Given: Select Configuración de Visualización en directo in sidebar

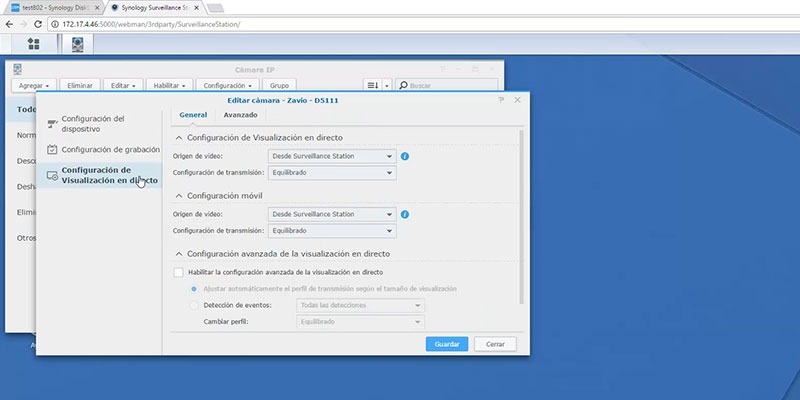Looking at the screenshot, I should 100,175.
